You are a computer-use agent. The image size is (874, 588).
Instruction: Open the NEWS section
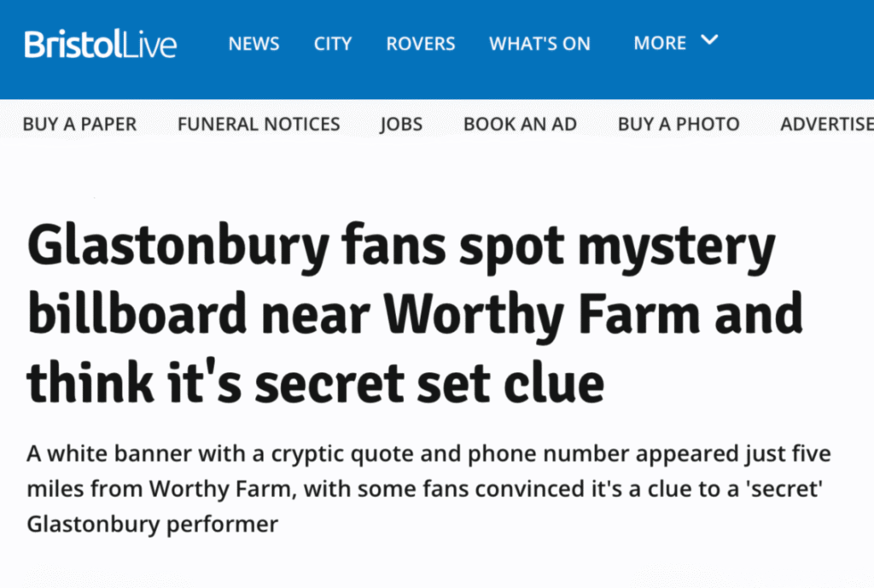coord(253,44)
